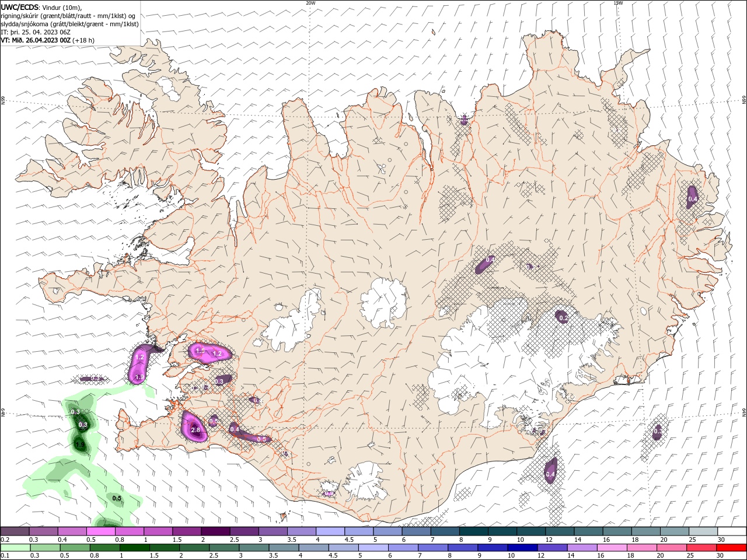The height and width of the screenshot is (560, 747).
Task: Pick the lavender upper swatch labeled 4
Action: pos(330,531)
